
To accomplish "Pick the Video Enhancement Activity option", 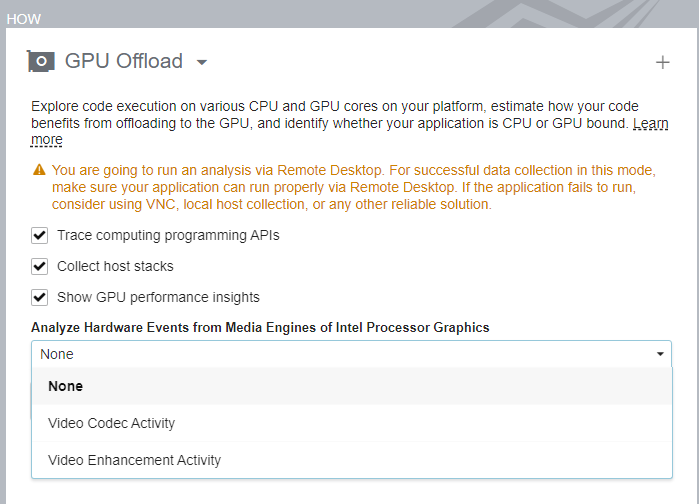I will [x=134, y=460].
